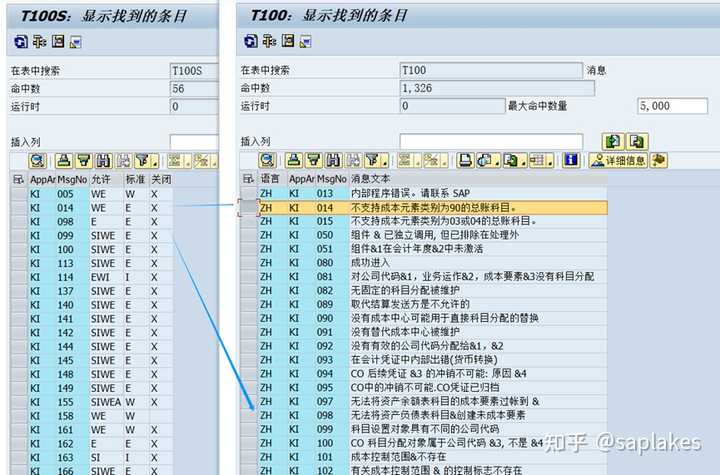720x475 pixels.
Task: Click the 插入列 input field in T100 window
Action: click(491, 141)
